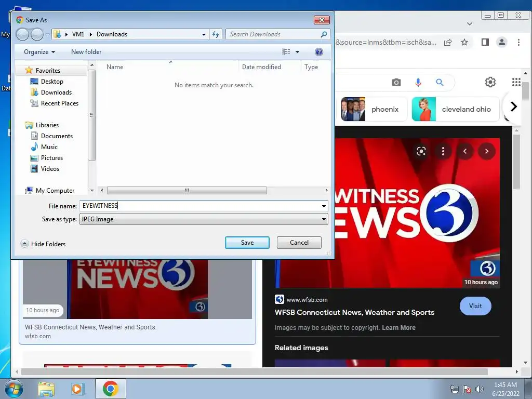Open the Learn More copyright link
The height and width of the screenshot is (399, 532).
tap(398, 328)
